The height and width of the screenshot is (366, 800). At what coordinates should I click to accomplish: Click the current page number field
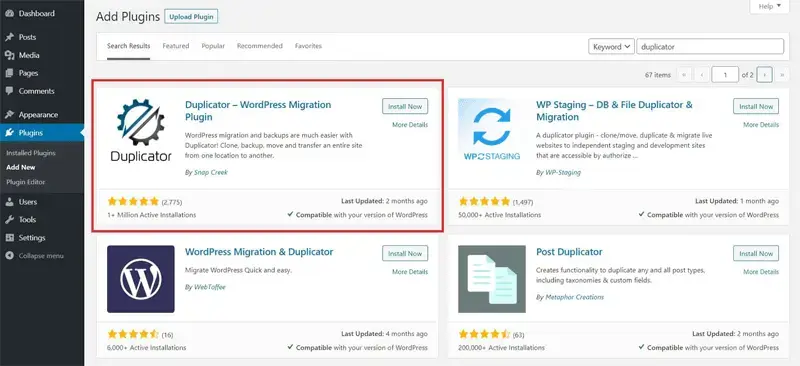point(726,75)
